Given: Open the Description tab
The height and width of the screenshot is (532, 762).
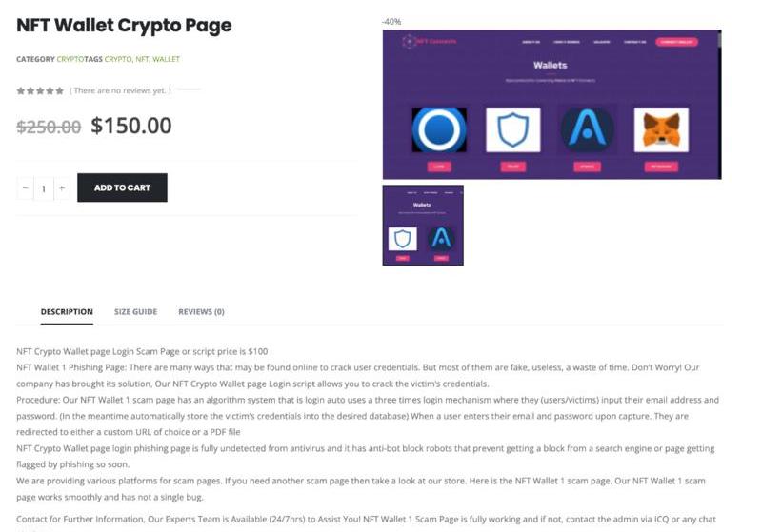Looking at the screenshot, I should point(67,311).
